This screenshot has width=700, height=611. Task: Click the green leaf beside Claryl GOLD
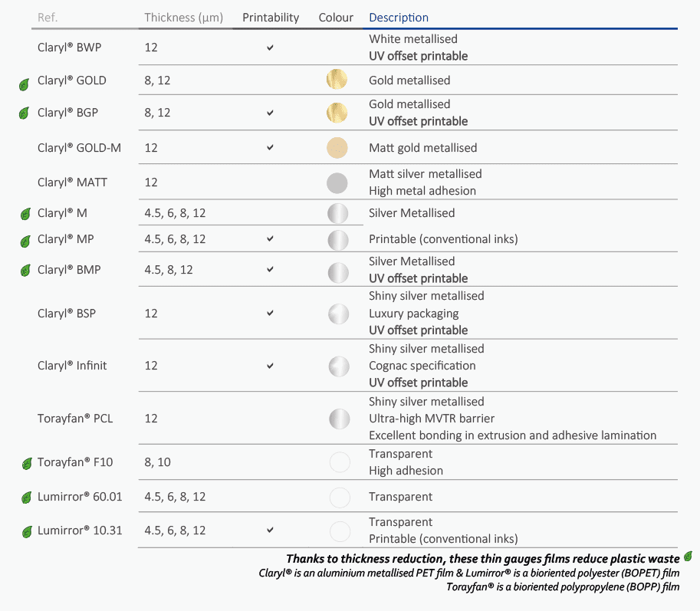click(x=24, y=84)
